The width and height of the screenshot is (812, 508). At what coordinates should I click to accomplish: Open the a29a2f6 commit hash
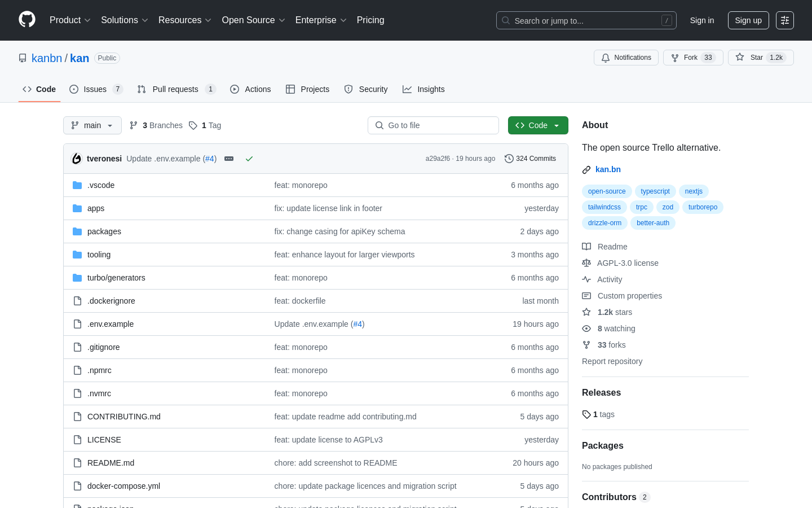[x=438, y=159]
